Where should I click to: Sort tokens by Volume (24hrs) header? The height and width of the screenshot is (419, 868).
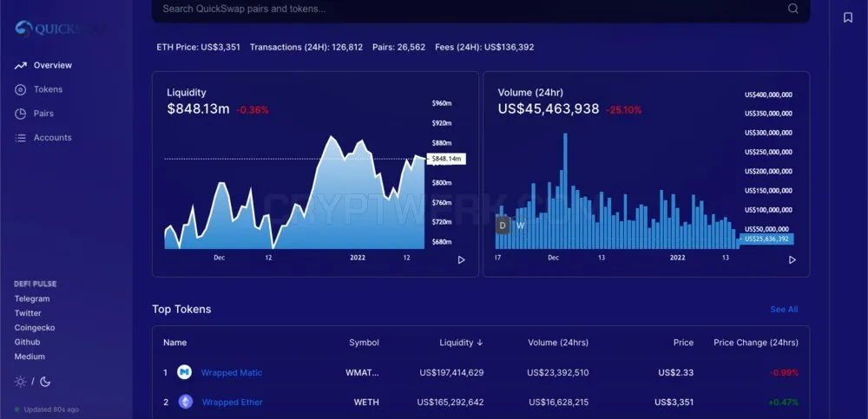558,343
